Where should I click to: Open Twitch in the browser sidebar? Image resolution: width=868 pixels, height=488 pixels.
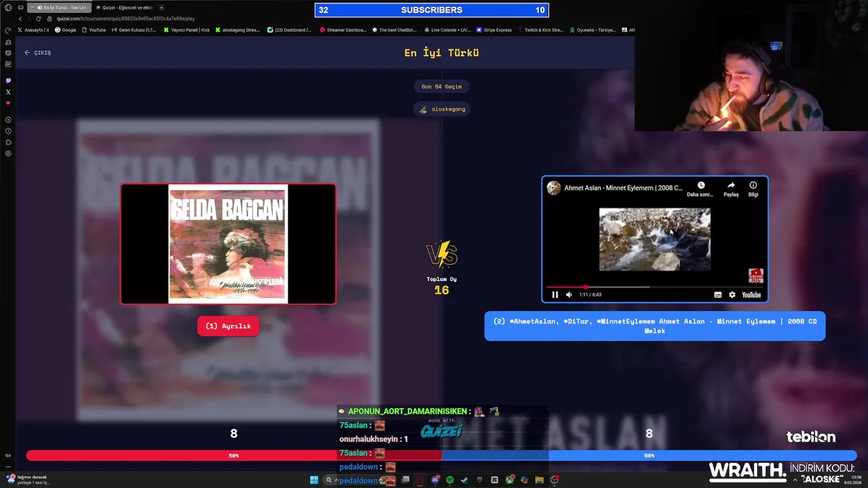click(x=8, y=81)
